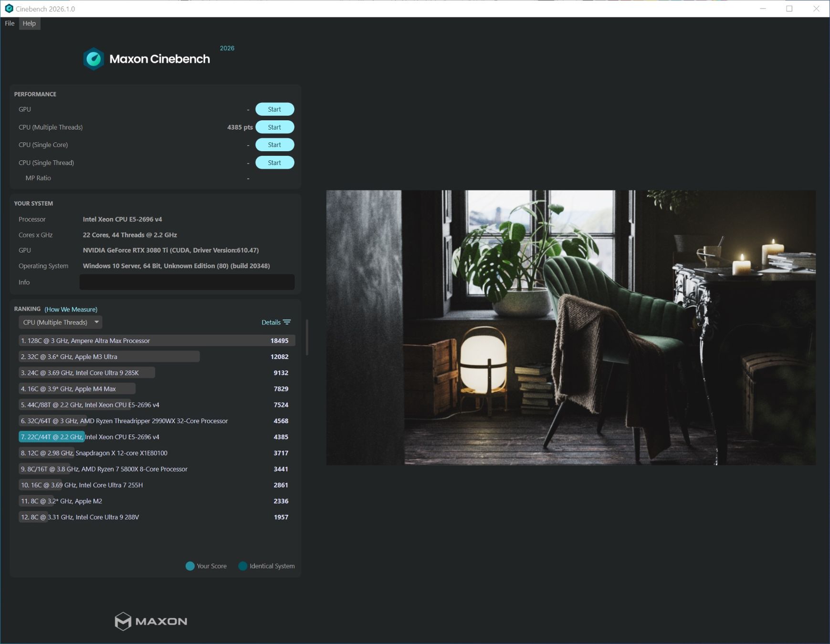Viewport: 830px width, 644px height.
Task: Minimize the Cinebench window
Action: (x=763, y=9)
